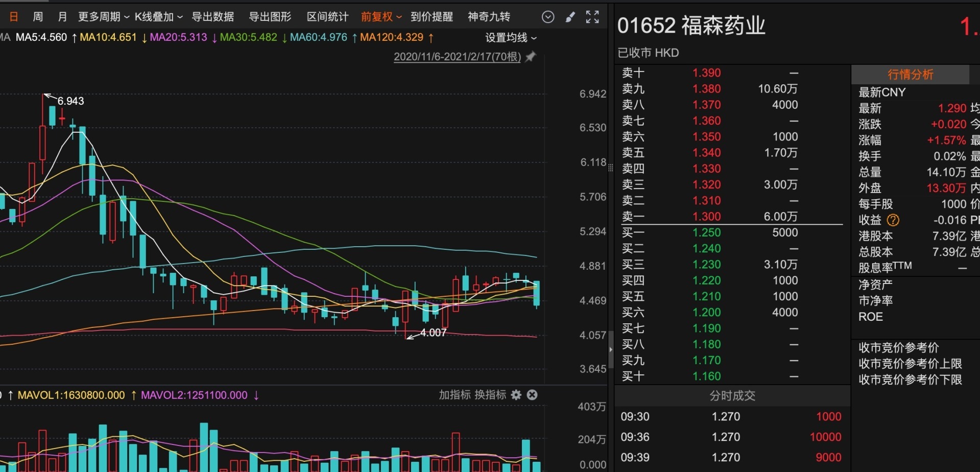The height and width of the screenshot is (472, 980).
Task: Collapse the toolbar via circle-chevron icon
Action: point(548,17)
